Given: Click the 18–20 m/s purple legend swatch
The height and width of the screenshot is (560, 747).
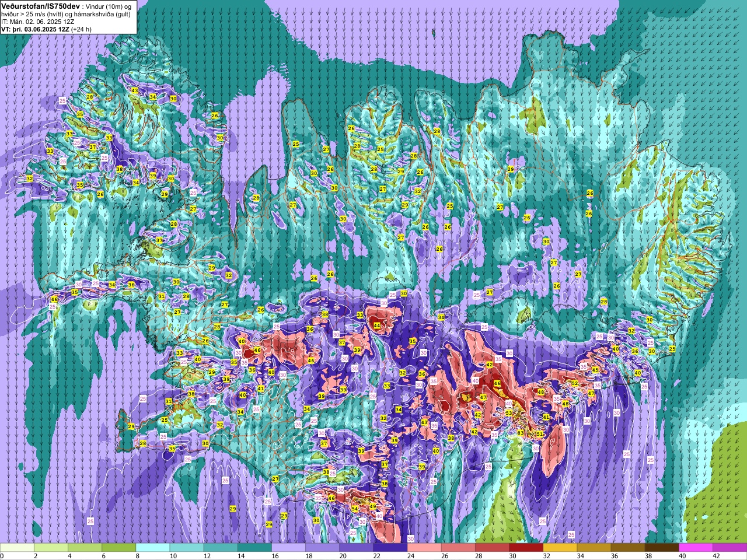Looking at the screenshot, I should point(323,548).
